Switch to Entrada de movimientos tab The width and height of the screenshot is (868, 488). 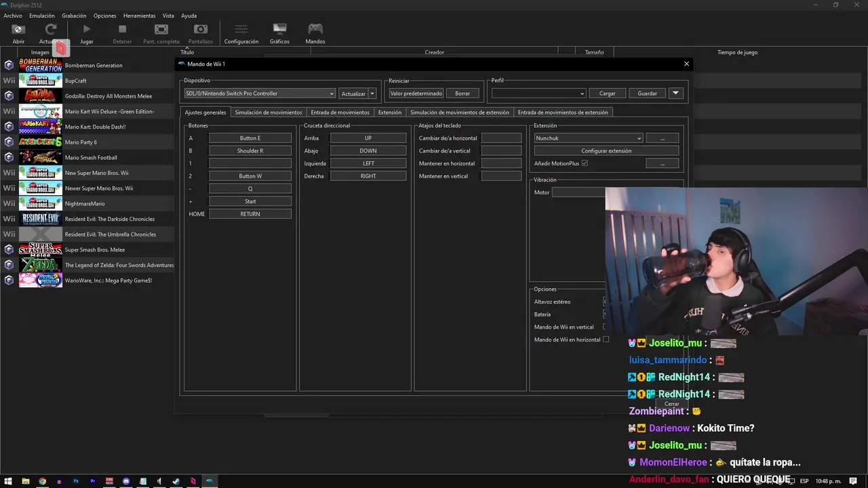[340, 113]
